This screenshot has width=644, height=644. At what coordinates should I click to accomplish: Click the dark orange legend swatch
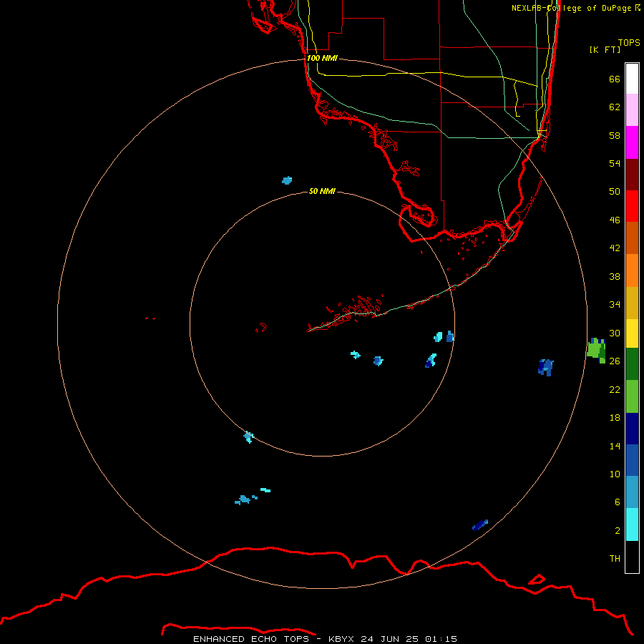tap(632, 238)
